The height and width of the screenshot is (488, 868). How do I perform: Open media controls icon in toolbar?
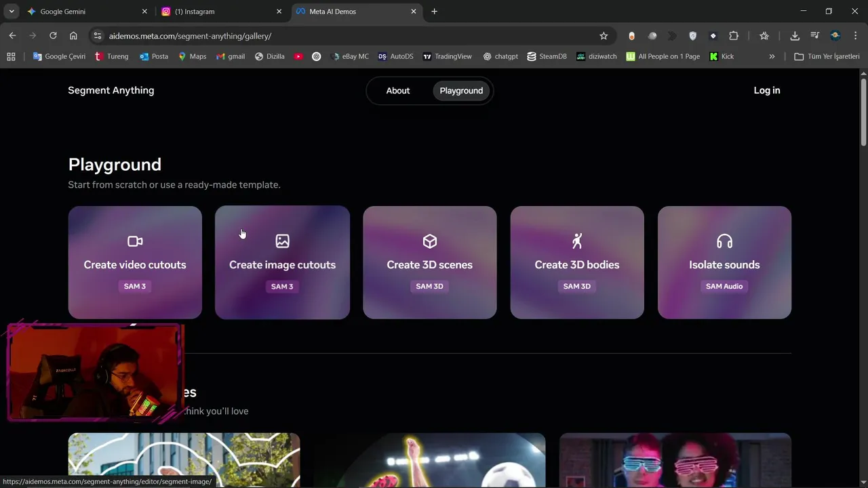[x=815, y=36]
